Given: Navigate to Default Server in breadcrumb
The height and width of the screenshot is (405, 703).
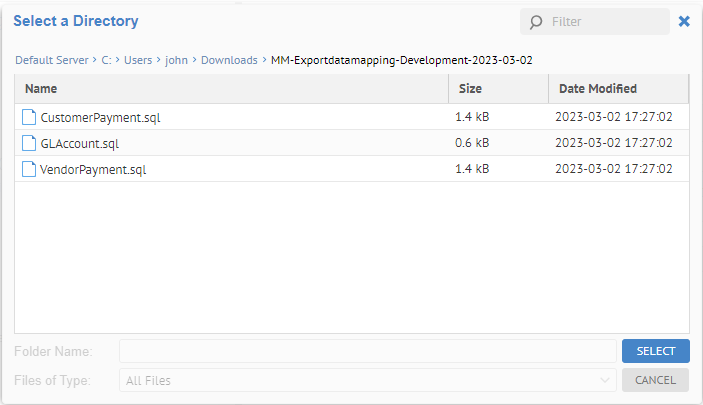Looking at the screenshot, I should pos(51,60).
